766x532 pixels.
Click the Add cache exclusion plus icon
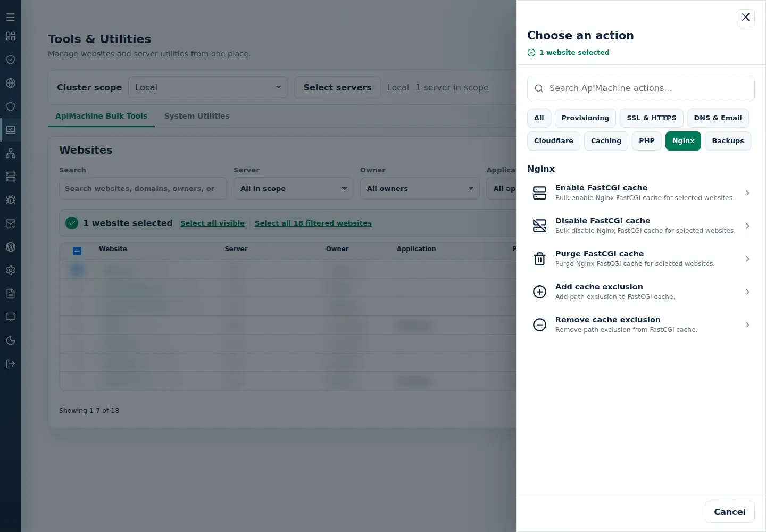point(540,292)
